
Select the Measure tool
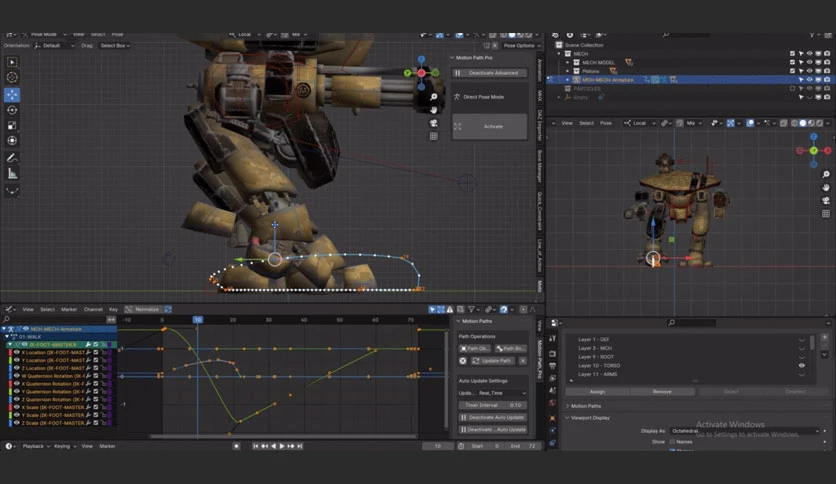[12, 174]
